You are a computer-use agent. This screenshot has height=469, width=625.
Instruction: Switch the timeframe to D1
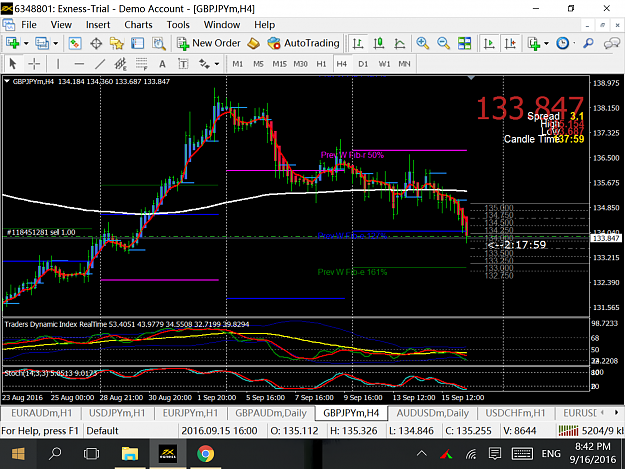pos(363,64)
